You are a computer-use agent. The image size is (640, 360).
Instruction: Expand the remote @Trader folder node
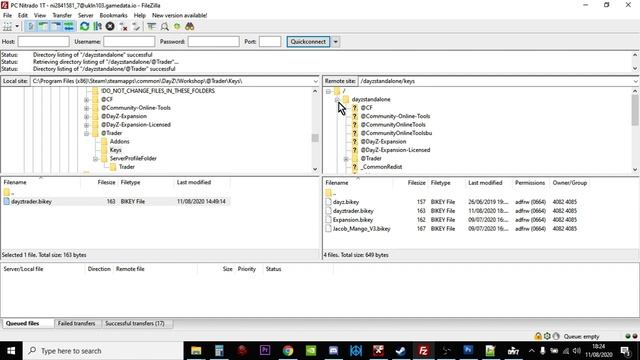click(346, 159)
